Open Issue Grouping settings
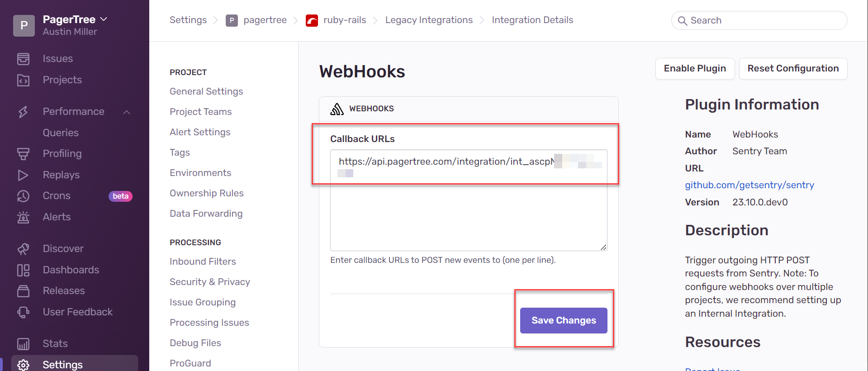Screen dimensions: 868x371 pos(203,302)
